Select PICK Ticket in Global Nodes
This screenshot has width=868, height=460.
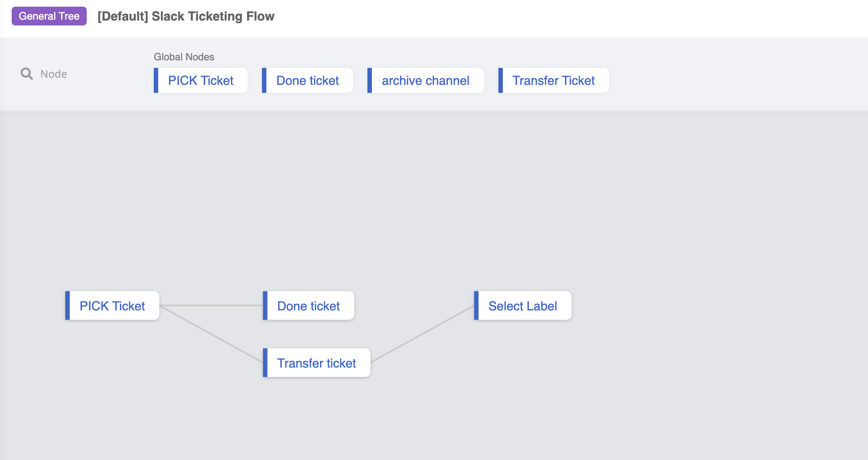pos(201,80)
